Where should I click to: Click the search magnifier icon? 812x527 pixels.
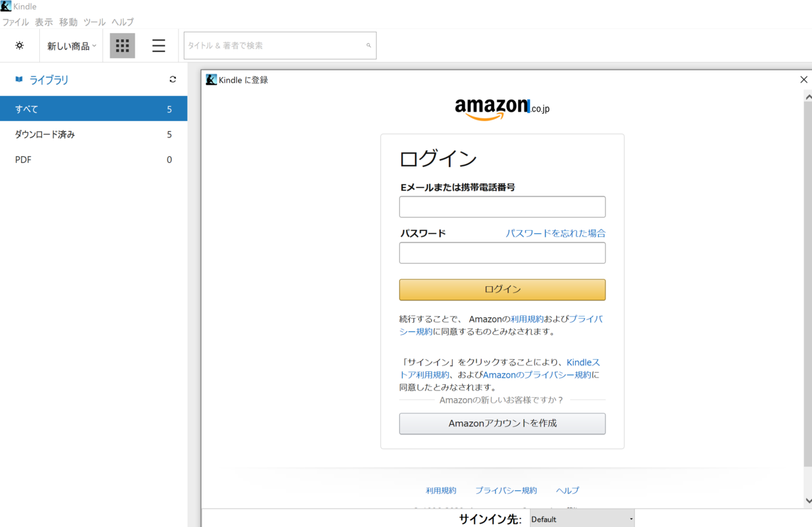[x=369, y=45]
